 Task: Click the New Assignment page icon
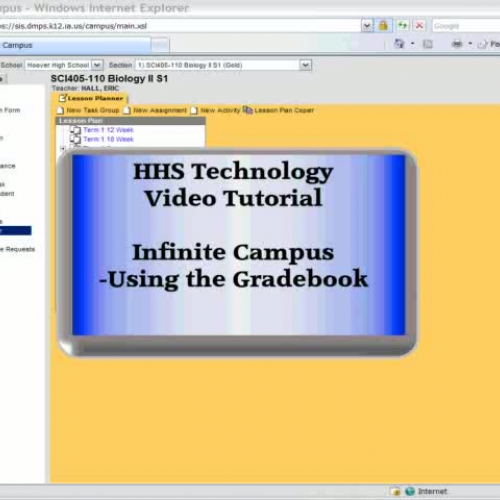pos(127,110)
